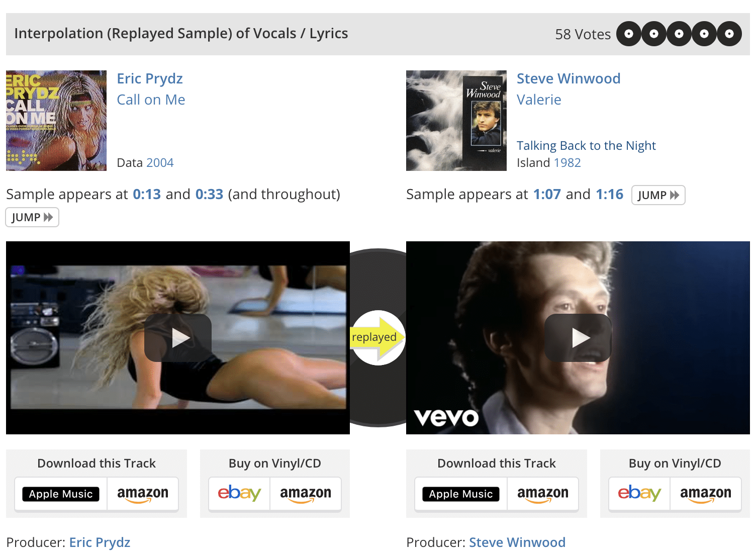Open the Steve Winwood artist link
Screen dimensions: 756x555
[x=569, y=79]
